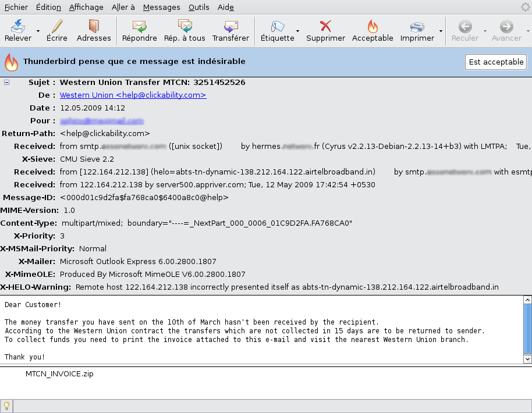Click the Western Union sender address link
Image resolution: width=532 pixels, height=413 pixels.
(x=133, y=95)
